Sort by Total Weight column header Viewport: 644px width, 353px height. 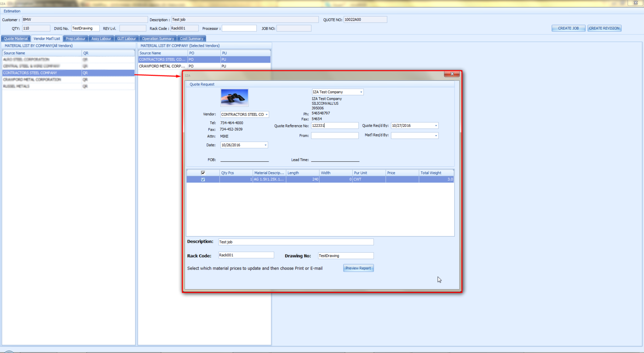click(436, 173)
